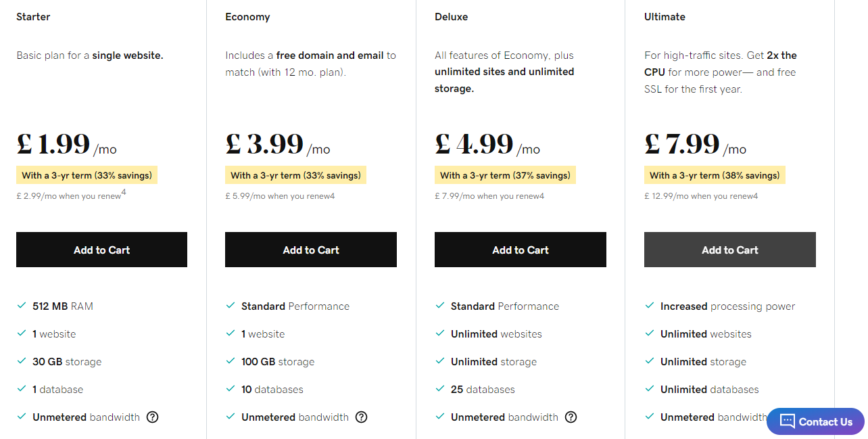868x439 pixels.
Task: Click the checkmark beside Increased processing power
Action: coord(650,306)
